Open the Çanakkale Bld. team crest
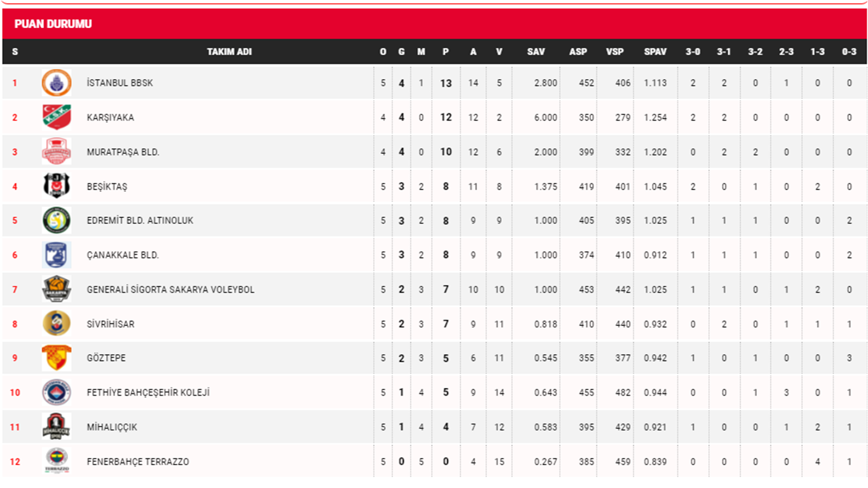868x488 pixels. point(56,255)
